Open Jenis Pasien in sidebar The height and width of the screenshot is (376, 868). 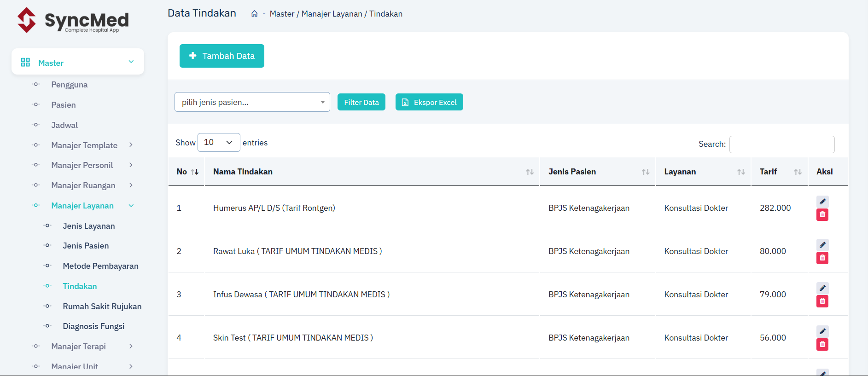click(86, 246)
